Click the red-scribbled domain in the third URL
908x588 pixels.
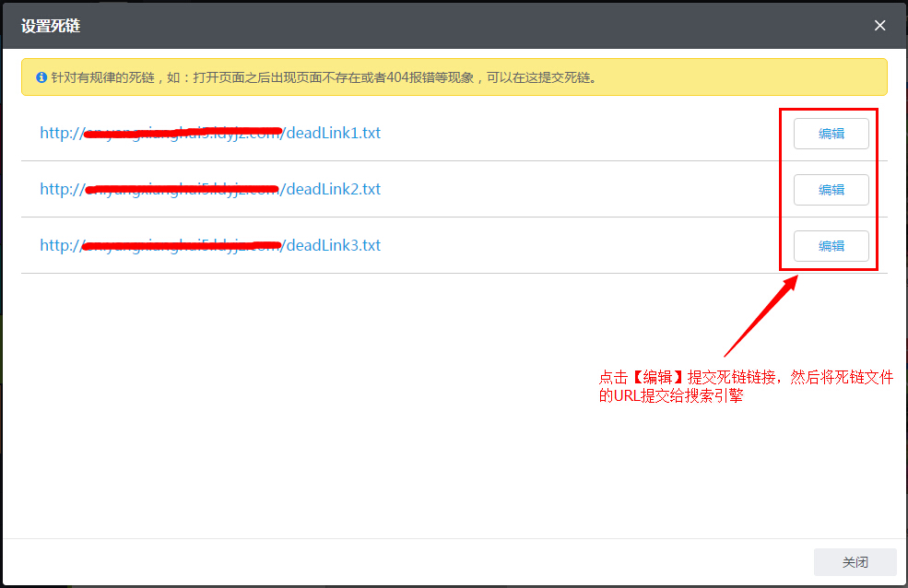(183, 245)
